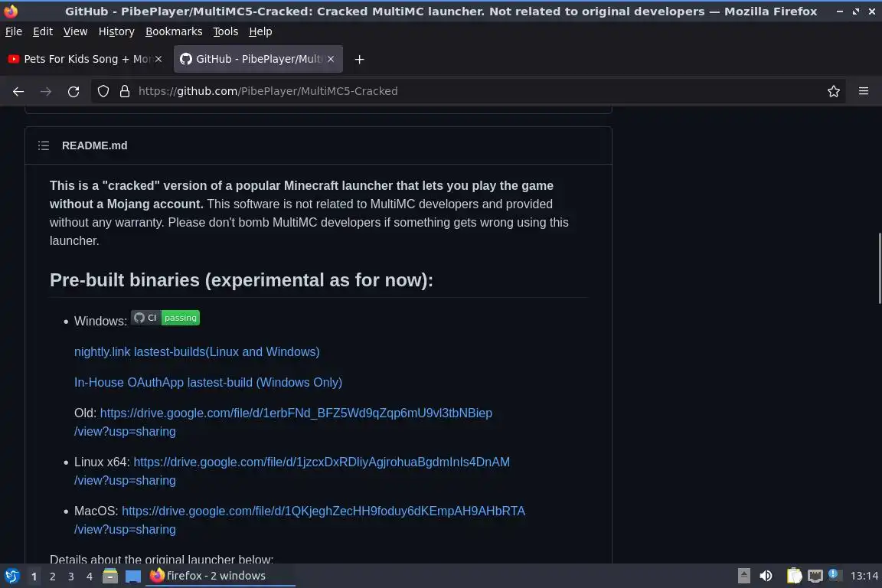Viewport: 882px width, 588px height.
Task: Close the GitHub PibePlayer tab
Action: point(331,59)
